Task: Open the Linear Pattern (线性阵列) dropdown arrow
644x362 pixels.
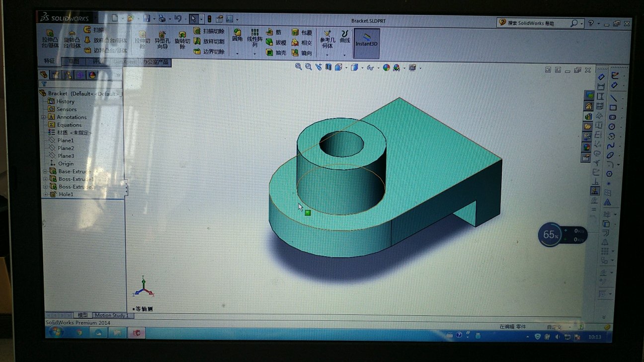Action: coord(255,53)
